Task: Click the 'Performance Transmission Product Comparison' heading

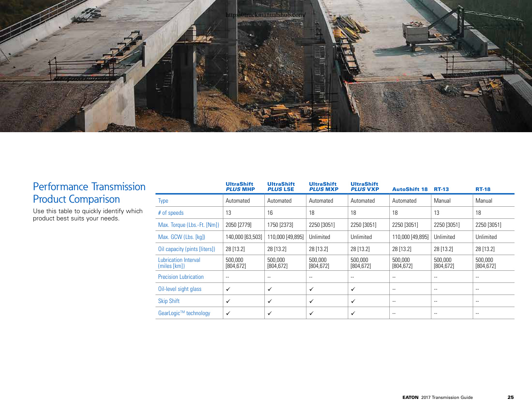Action: [x=89, y=193]
